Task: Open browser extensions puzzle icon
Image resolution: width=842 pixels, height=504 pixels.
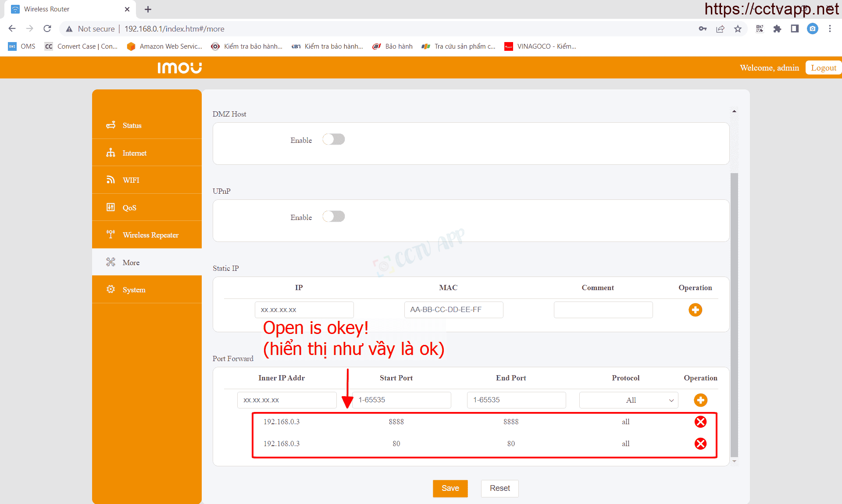Action: (x=777, y=29)
